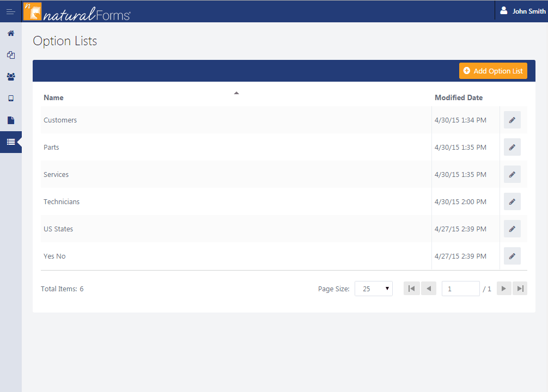Select the Users group icon in the sidebar
Image resolution: width=548 pixels, height=392 pixels.
11,77
